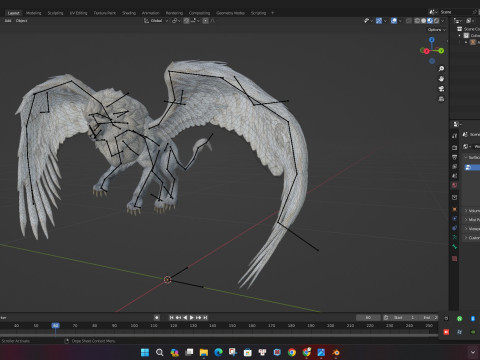The image size is (480, 360).
Task: Open the Object Data armature properties tab
Action: click(x=455, y=237)
